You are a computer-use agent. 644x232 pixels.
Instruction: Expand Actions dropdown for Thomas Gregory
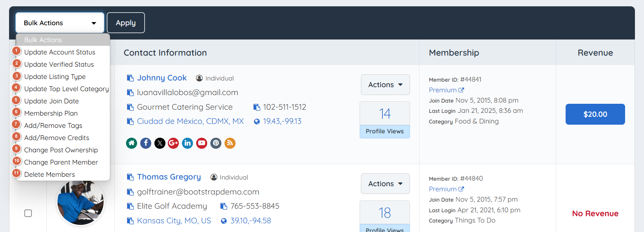[385, 184]
